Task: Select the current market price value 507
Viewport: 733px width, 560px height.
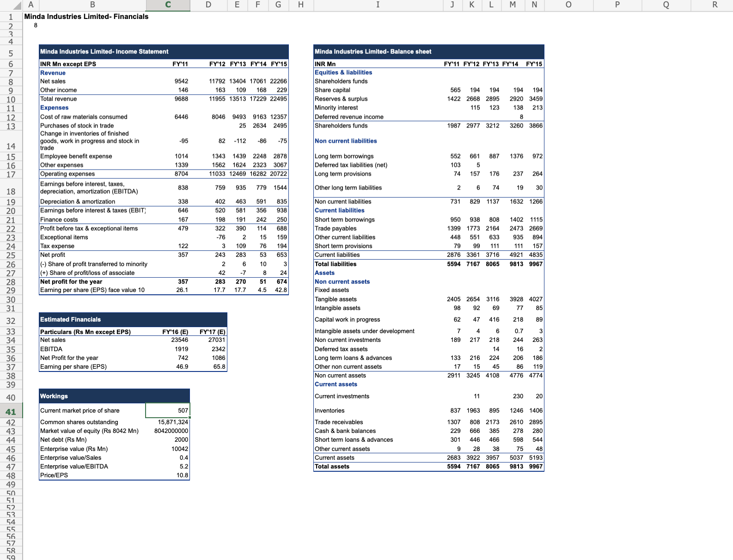Action: point(168,410)
